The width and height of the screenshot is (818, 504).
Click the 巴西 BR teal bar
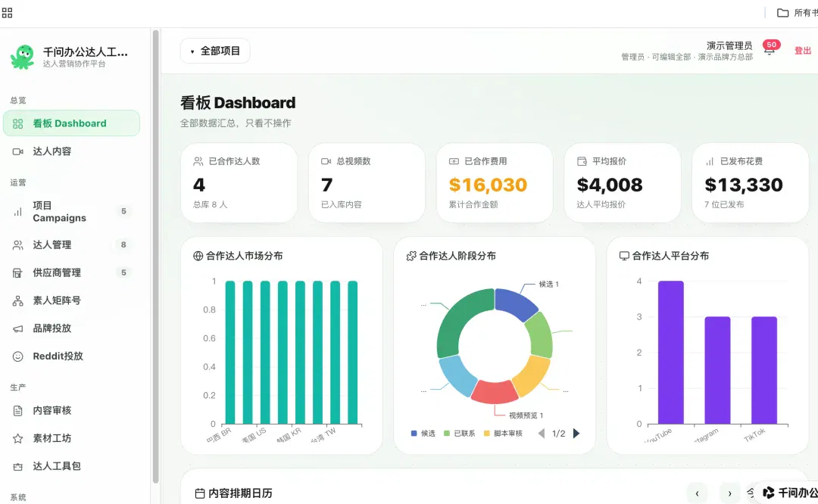coord(230,353)
